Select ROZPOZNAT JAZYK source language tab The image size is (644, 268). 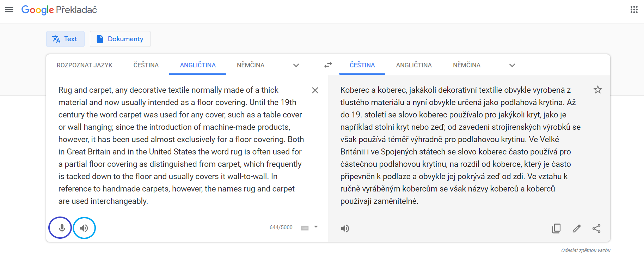85,65
